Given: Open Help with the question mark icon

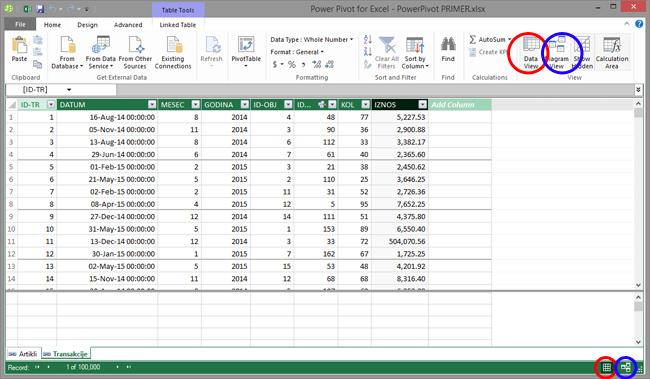Looking at the screenshot, I should coord(639,24).
